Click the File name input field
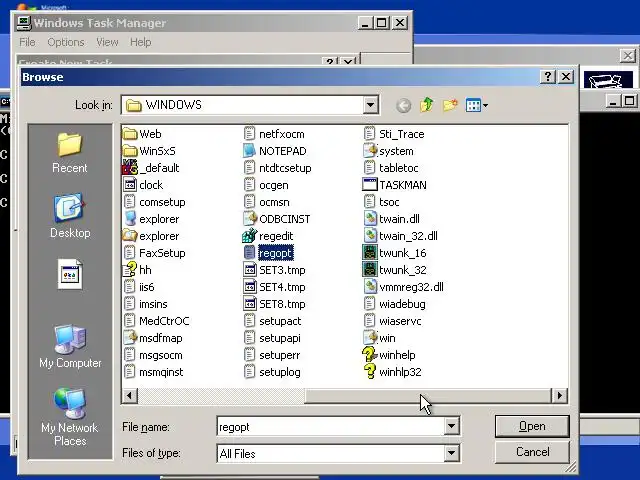 click(331, 427)
